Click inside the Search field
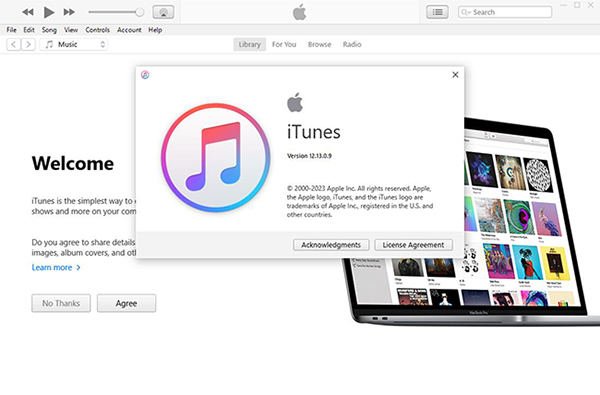This screenshot has width=600, height=395. (x=505, y=12)
